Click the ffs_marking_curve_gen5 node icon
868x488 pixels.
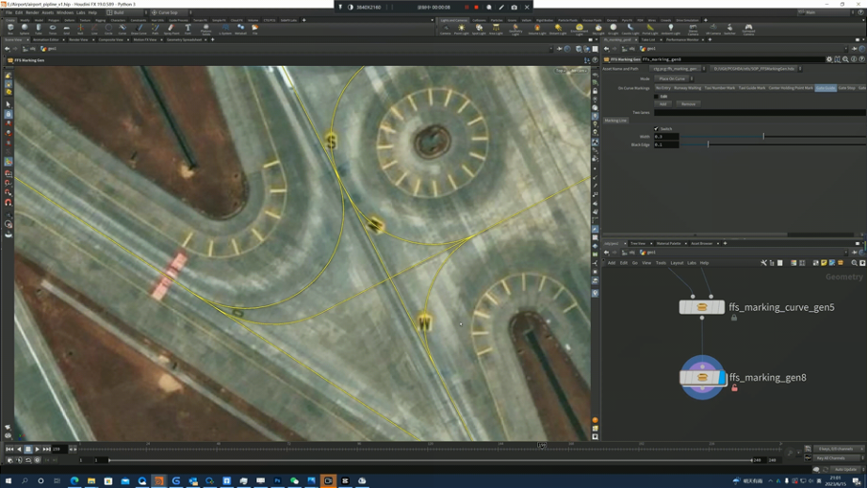[702, 307]
